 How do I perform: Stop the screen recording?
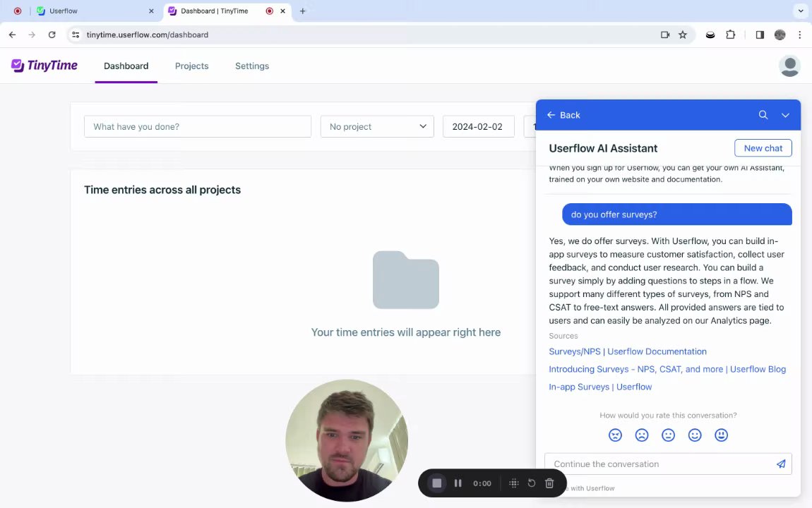[436, 483]
